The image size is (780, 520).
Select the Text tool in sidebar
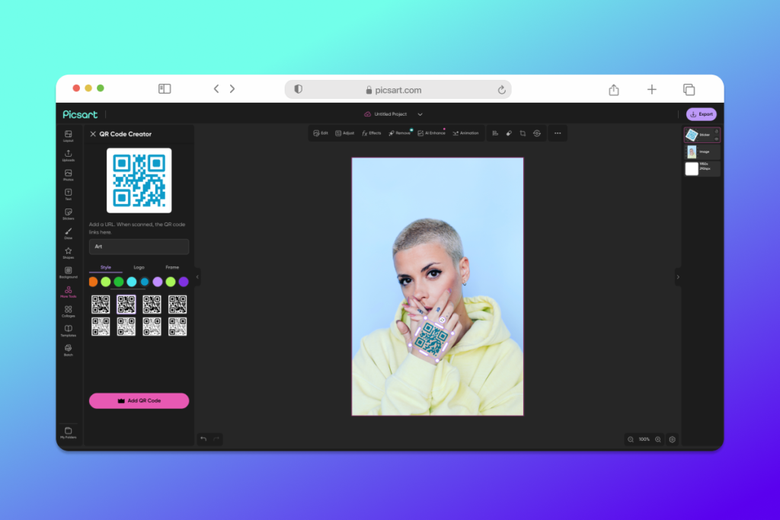[68, 195]
